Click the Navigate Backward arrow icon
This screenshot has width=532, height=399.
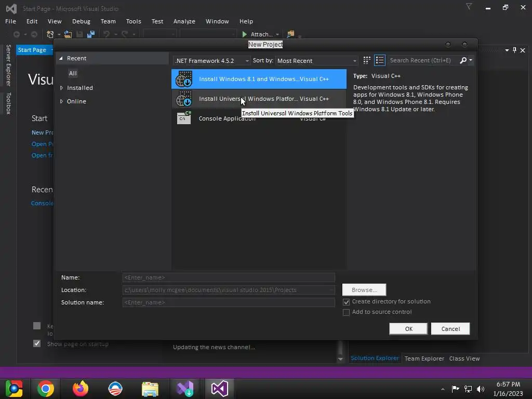click(16, 34)
